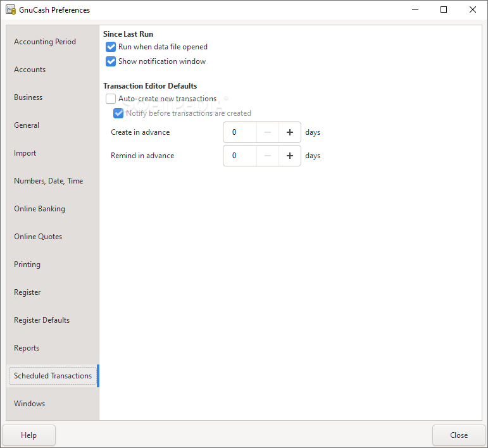Increase Create in advance days
488x448 pixels.
tap(290, 132)
